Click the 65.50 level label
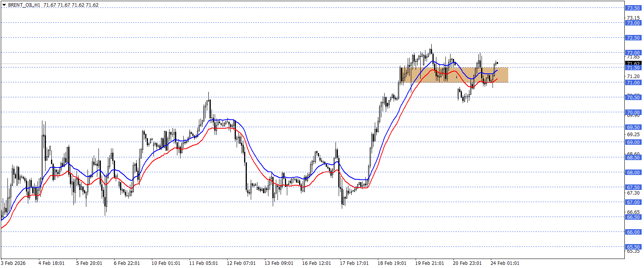Screen dimensions: 644x268 [633, 247]
